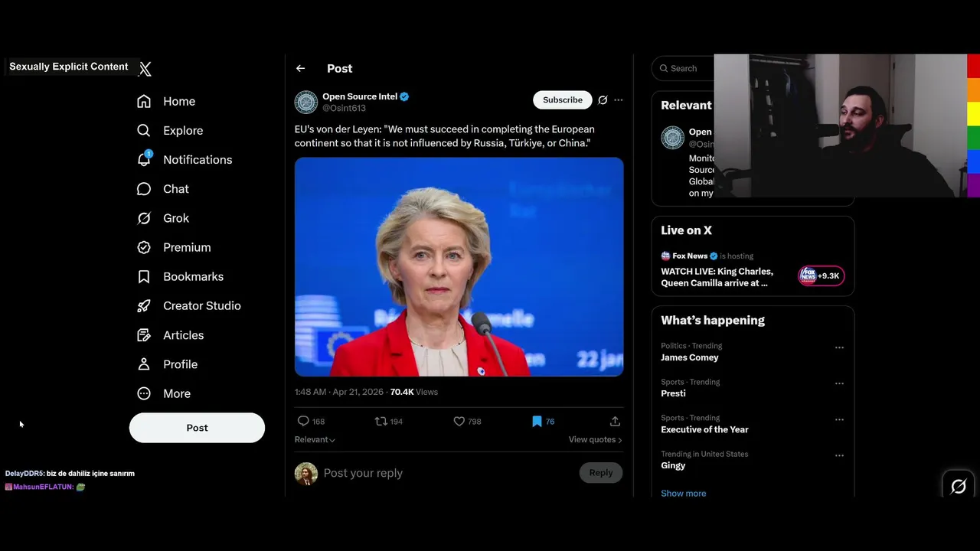Open the James Comey trend

tap(690, 357)
